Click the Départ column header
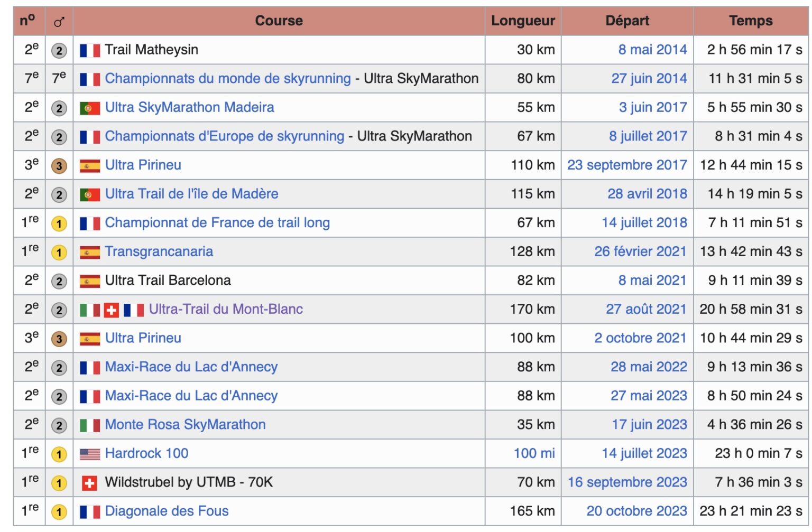 coord(628,21)
